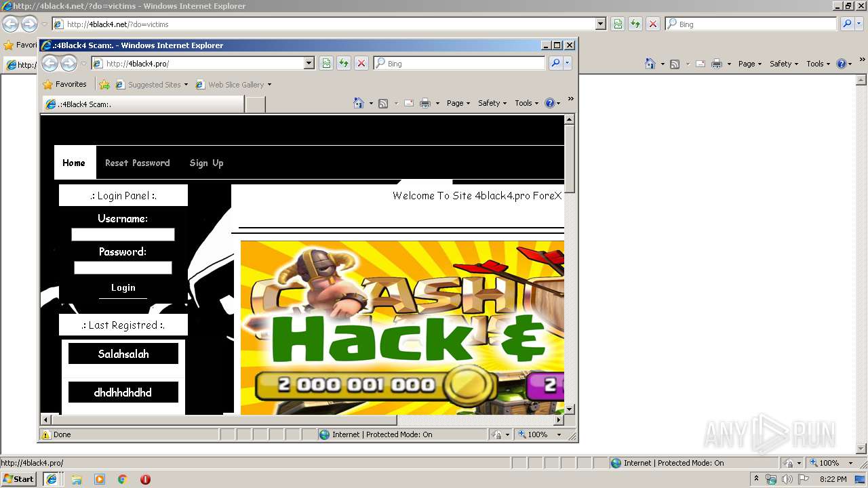868x488 pixels.
Task: Open a new tab in front window
Action: click(255, 104)
